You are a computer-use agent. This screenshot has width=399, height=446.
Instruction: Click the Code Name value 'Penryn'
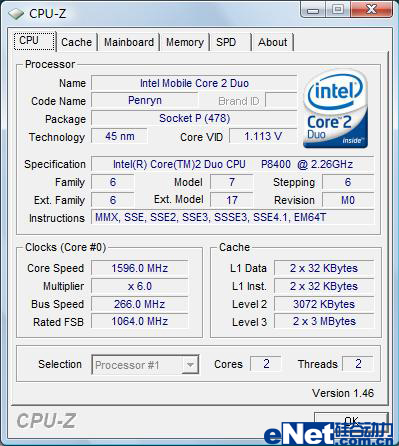pos(145,100)
